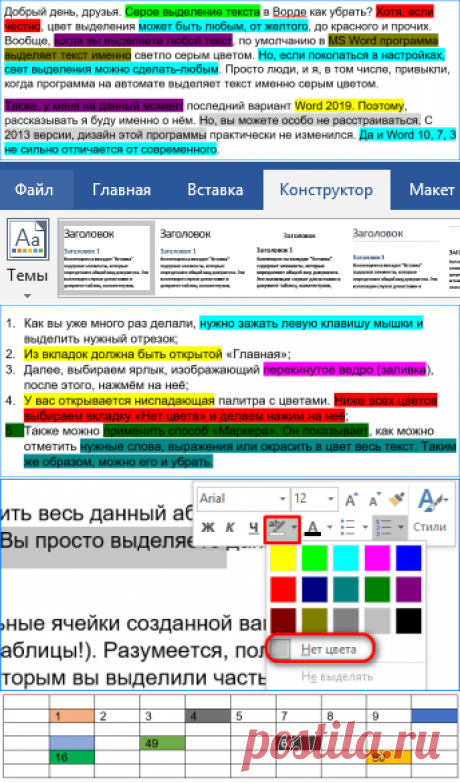The width and height of the screenshot is (460, 782).
Task: Expand the bullets dropdown arrow
Action: click(365, 527)
